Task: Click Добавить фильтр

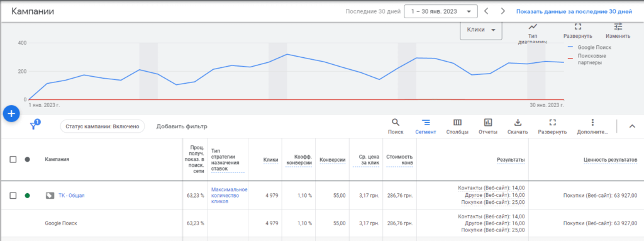Action: tap(182, 126)
